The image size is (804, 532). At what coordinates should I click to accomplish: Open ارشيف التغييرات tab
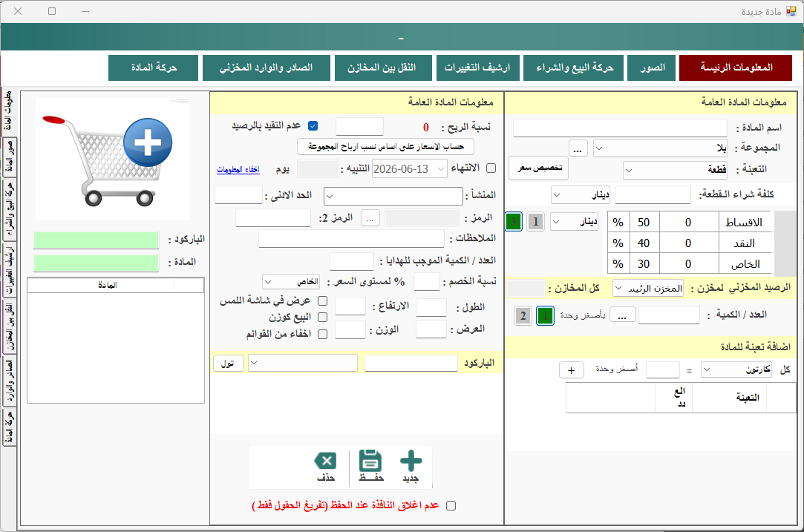click(477, 68)
